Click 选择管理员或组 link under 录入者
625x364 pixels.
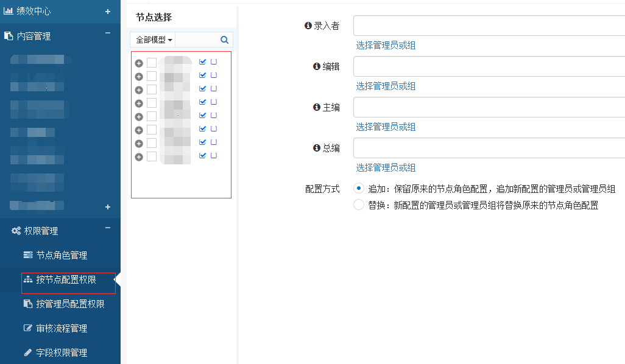coord(386,45)
